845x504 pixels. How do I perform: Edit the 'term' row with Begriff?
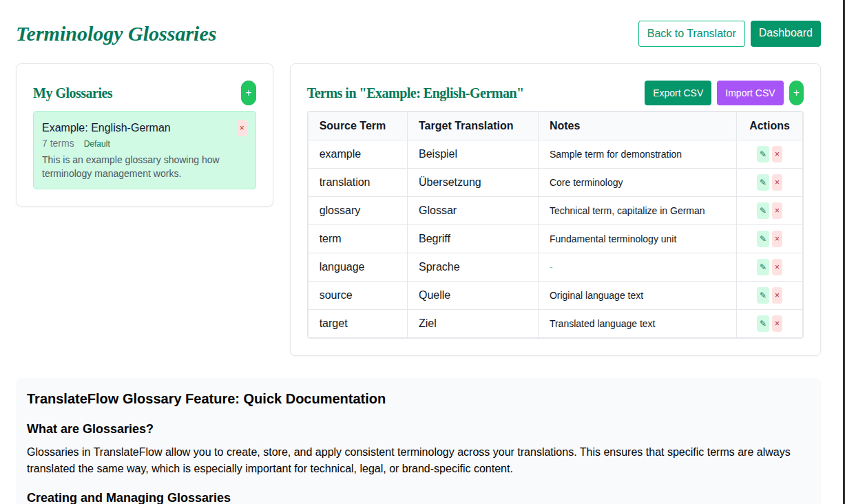point(762,239)
